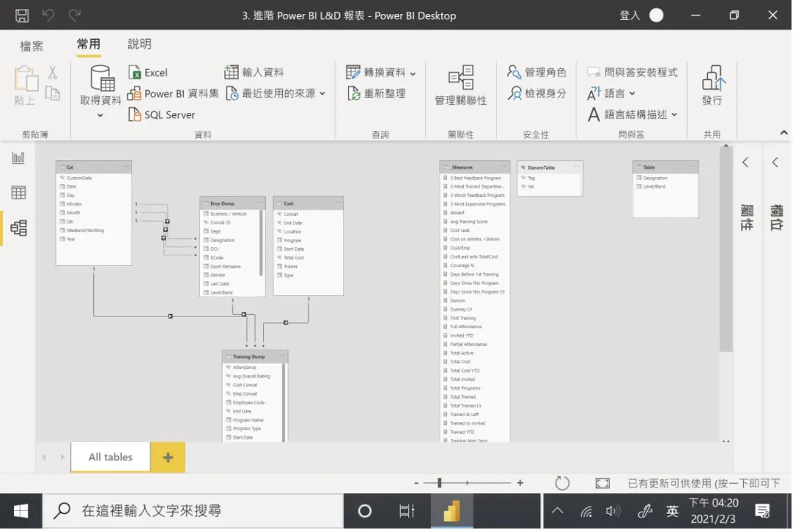
Task: Click the canvas vertical scrollbar
Action: (x=726, y=250)
